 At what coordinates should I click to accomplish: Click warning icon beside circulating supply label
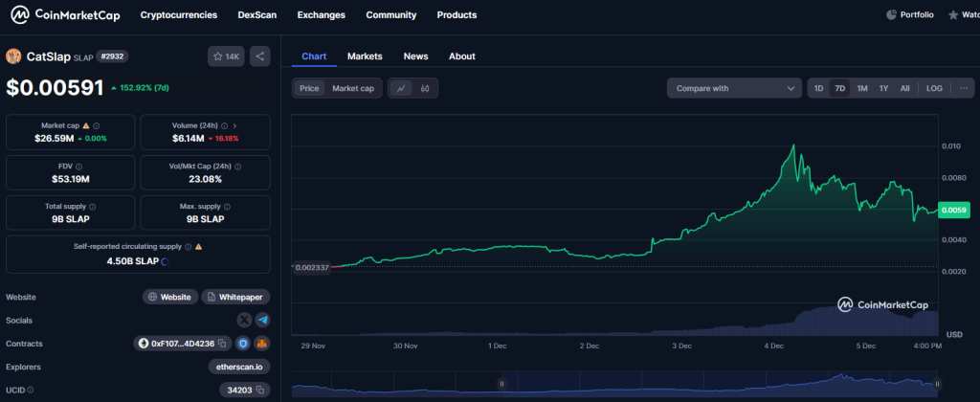pyautogui.click(x=199, y=246)
